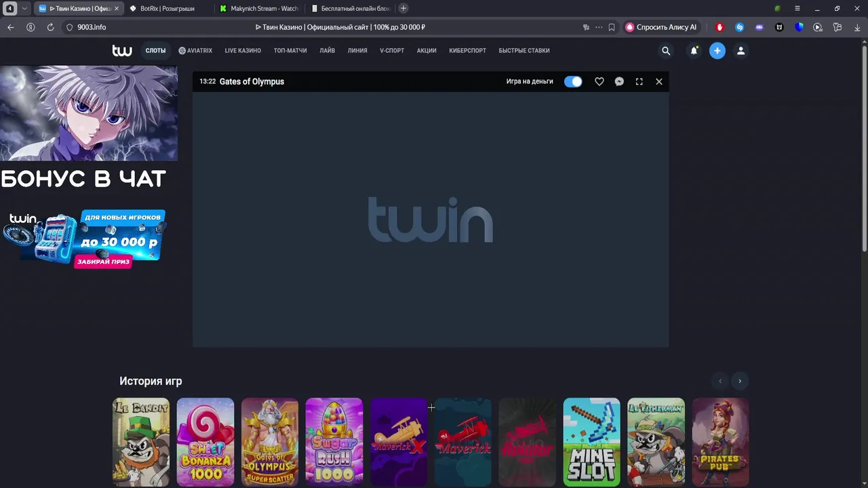Open the Maverick X game thumbnail
Image resolution: width=868 pixels, height=488 pixels.
(x=399, y=442)
